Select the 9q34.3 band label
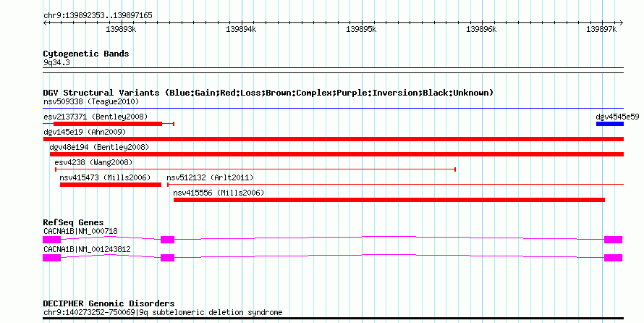 [x=56, y=62]
